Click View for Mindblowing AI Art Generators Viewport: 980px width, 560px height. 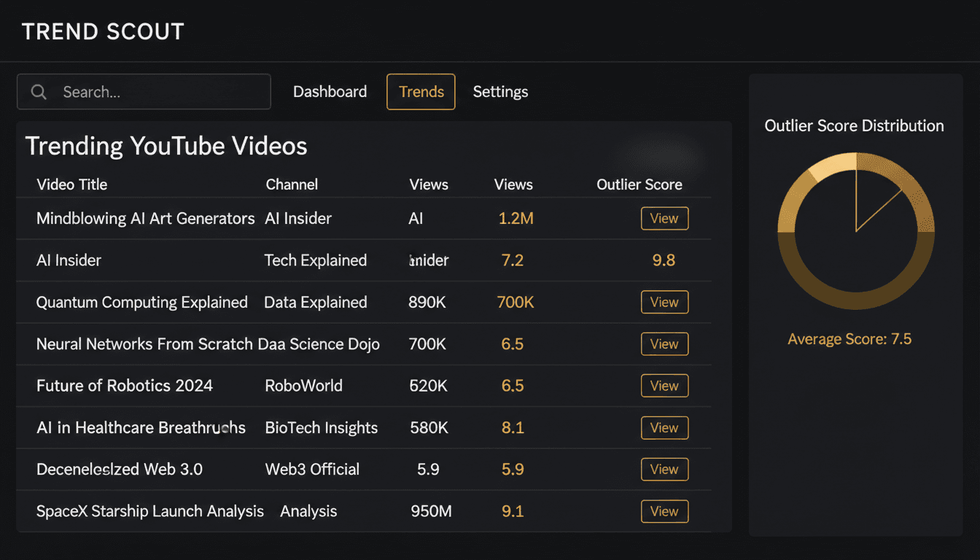[664, 218]
